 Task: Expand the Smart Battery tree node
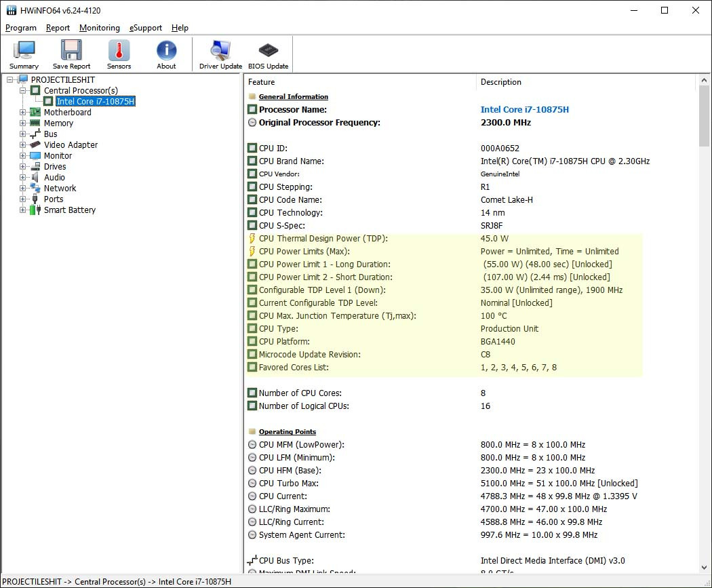pyautogui.click(x=22, y=210)
